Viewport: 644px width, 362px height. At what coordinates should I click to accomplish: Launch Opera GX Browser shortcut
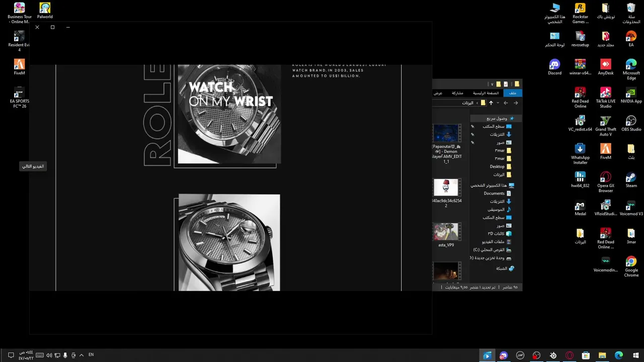coord(606,182)
